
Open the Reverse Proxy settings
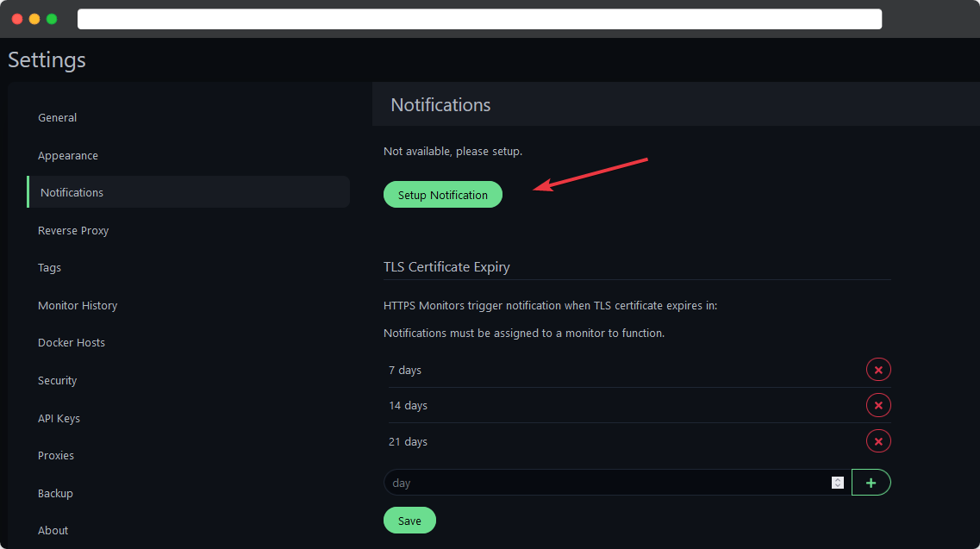click(73, 230)
